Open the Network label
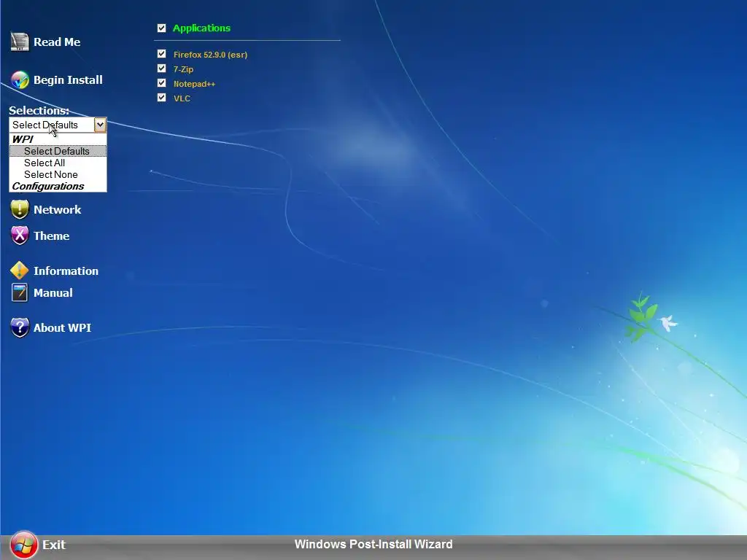The height and width of the screenshot is (560, 747). click(57, 209)
